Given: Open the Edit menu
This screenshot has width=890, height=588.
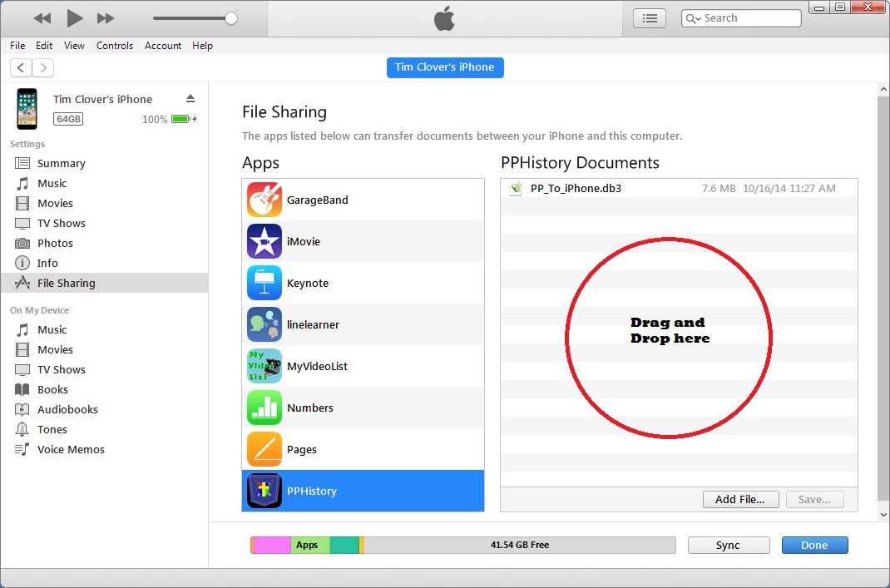Looking at the screenshot, I should 44,46.
